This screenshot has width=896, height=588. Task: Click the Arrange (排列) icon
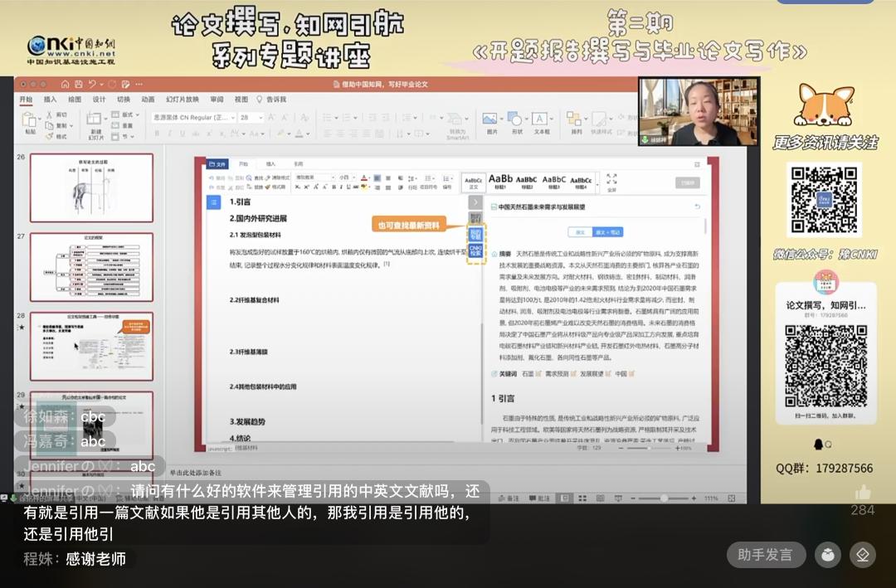[572, 119]
